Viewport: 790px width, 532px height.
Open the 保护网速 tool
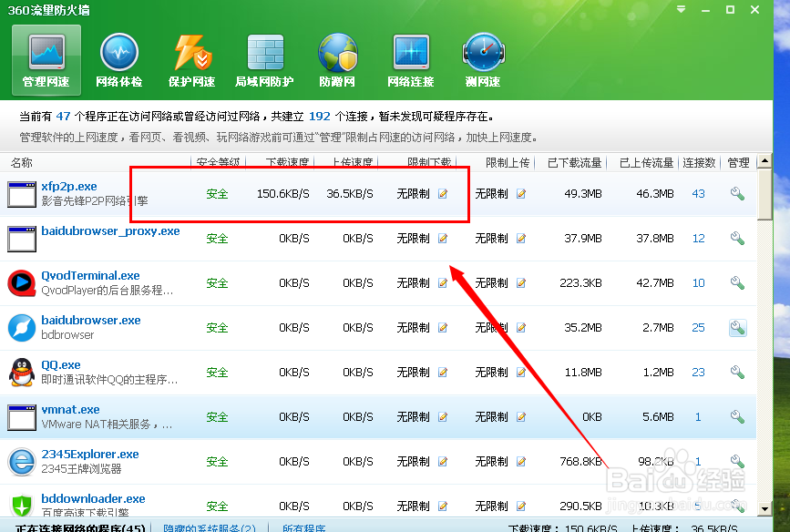[x=192, y=60]
